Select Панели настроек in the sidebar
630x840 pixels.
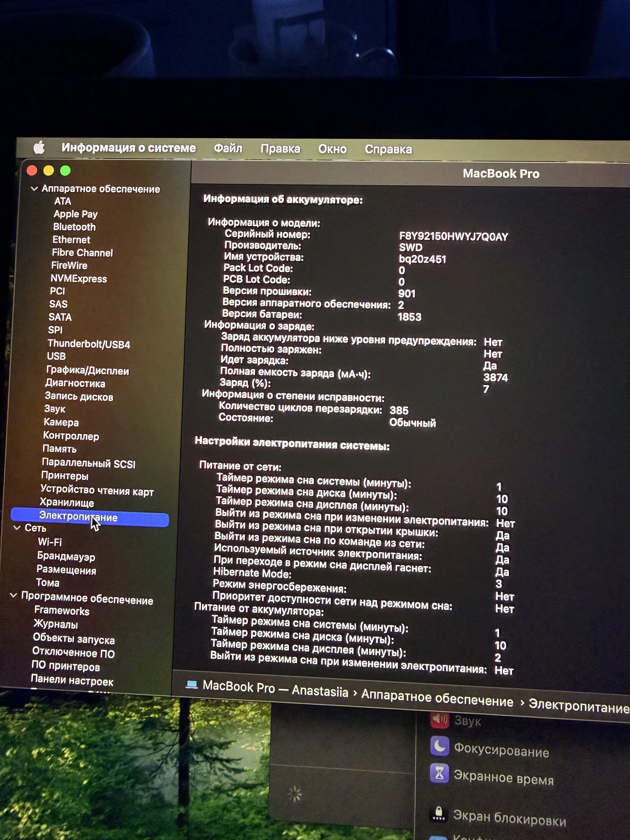[x=72, y=680]
